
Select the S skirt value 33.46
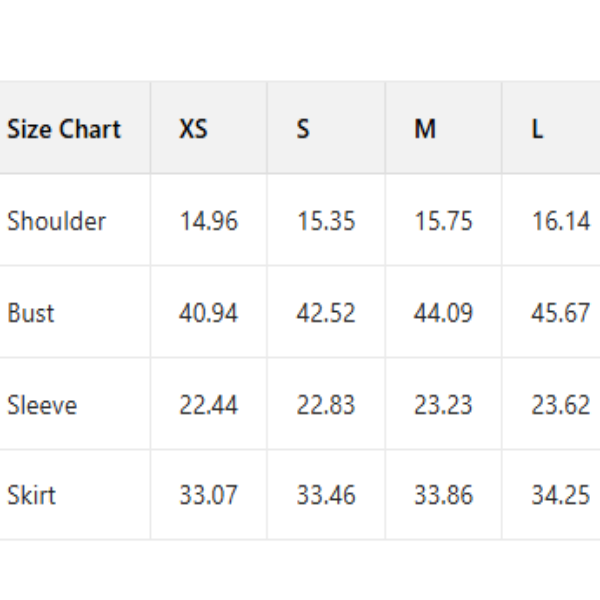point(326,495)
